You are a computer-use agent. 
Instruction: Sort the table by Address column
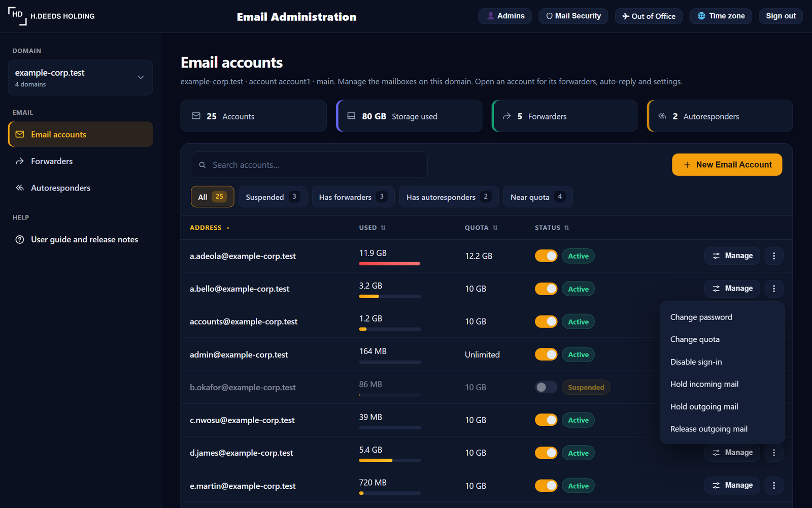pyautogui.click(x=210, y=228)
